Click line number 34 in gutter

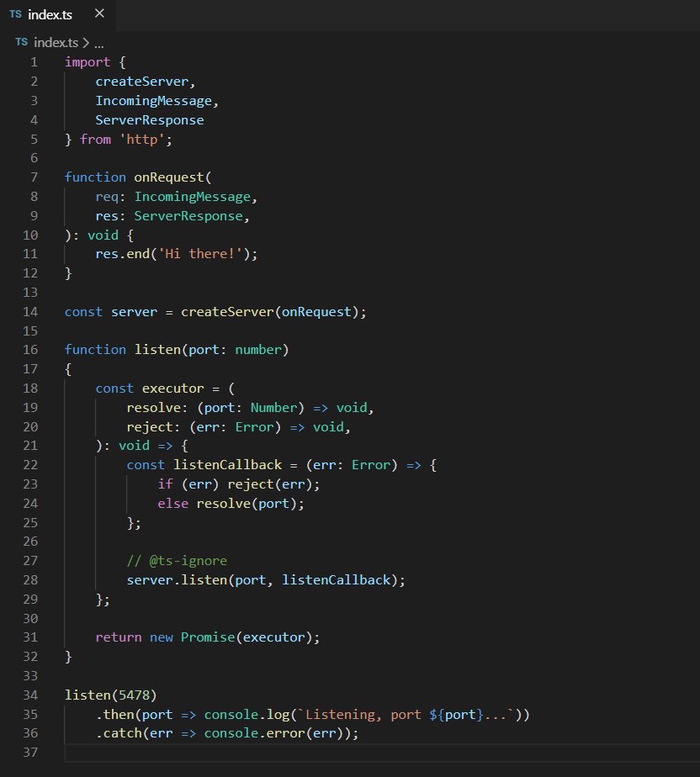[x=30, y=695]
